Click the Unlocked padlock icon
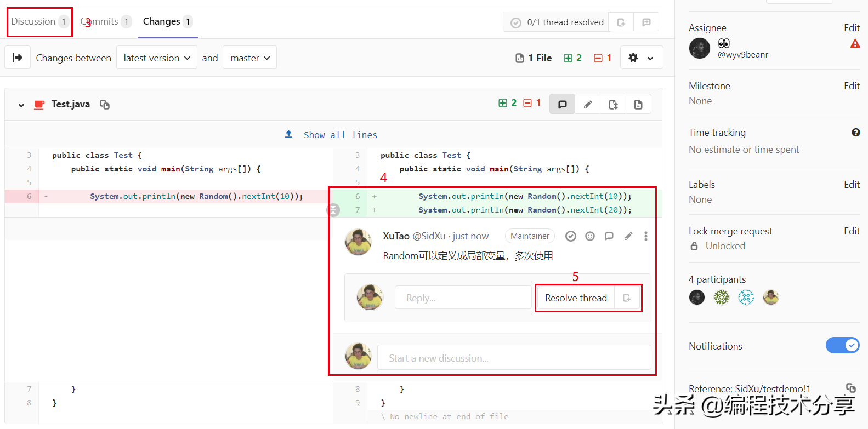 pyautogui.click(x=694, y=246)
